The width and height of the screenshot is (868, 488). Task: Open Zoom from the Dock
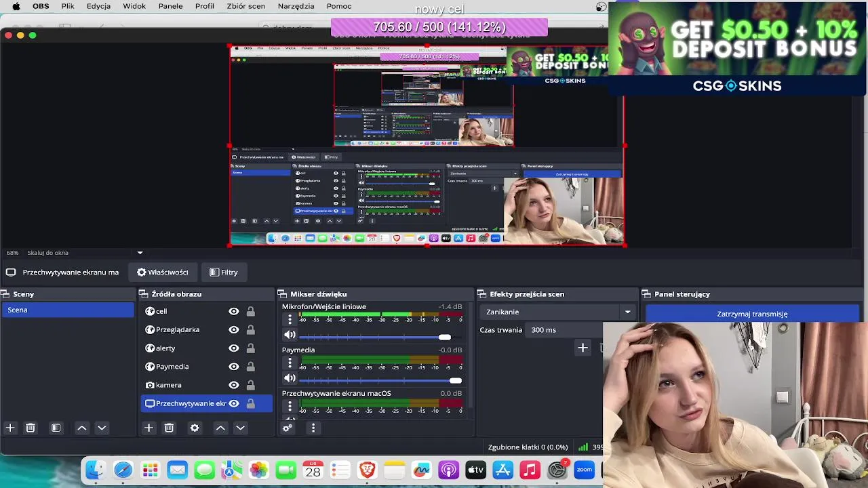coord(584,470)
